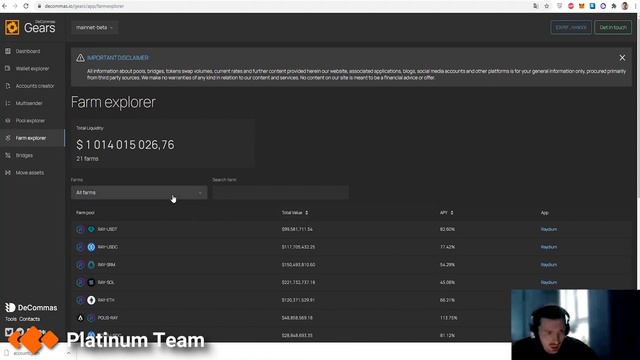This screenshot has width=640, height=360.
Task: Click the RAY-USDT farm pool row
Action: point(351,229)
